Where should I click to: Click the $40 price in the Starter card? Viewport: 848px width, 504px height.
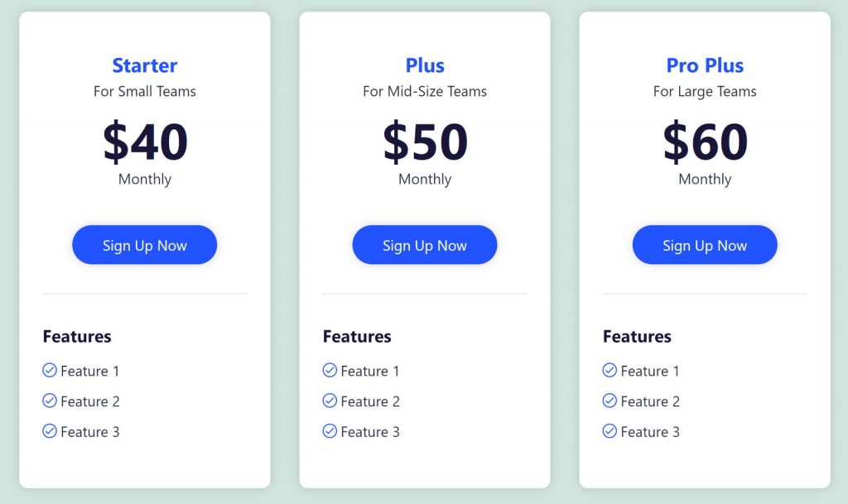[x=145, y=142]
